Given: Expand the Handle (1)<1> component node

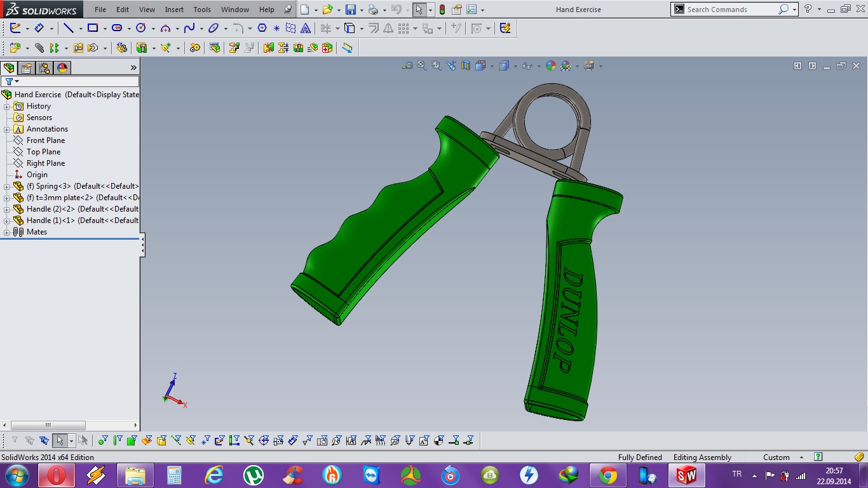Looking at the screenshot, I should point(7,220).
